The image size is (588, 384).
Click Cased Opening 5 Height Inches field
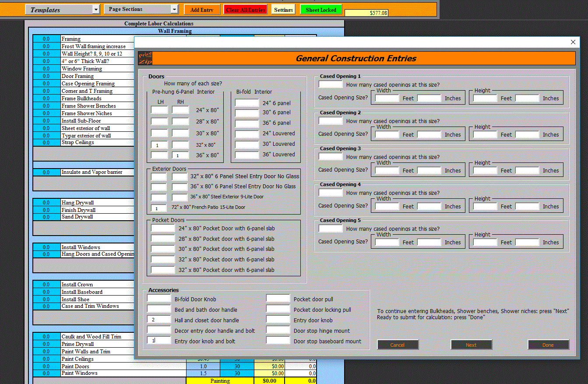click(x=527, y=242)
